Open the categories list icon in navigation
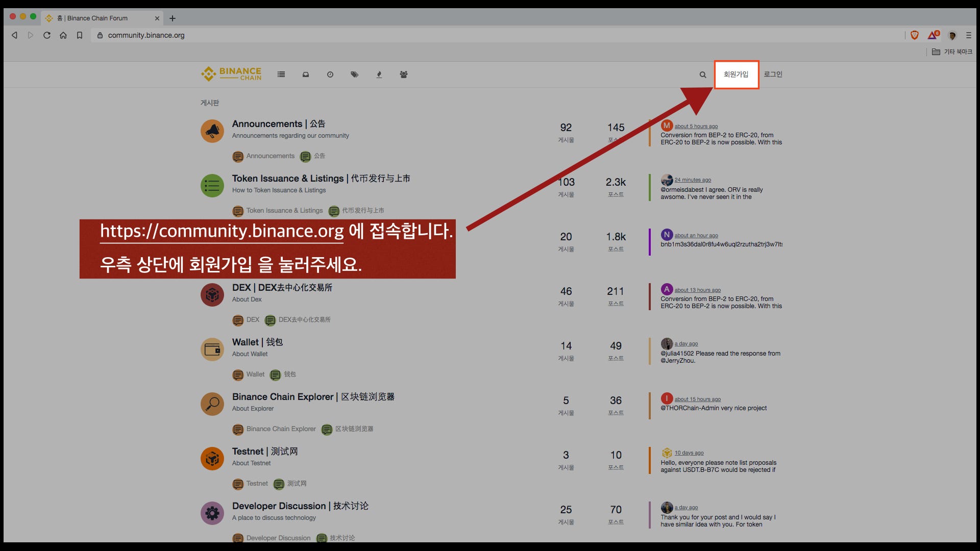 tap(281, 74)
